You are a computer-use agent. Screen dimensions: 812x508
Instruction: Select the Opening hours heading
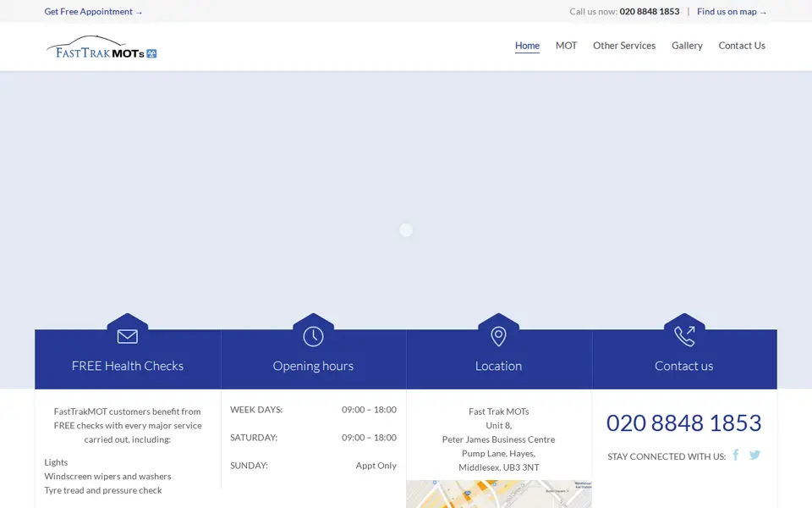pyautogui.click(x=313, y=366)
